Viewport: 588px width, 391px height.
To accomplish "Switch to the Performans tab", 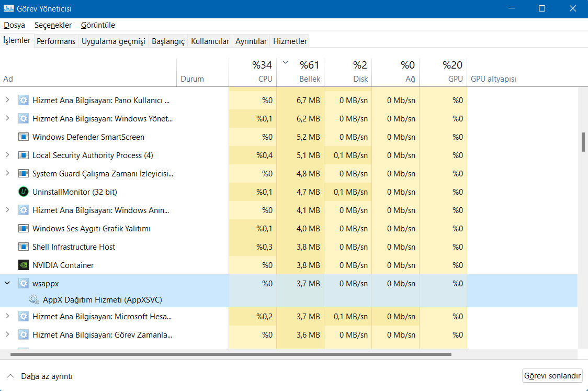I will (x=56, y=41).
